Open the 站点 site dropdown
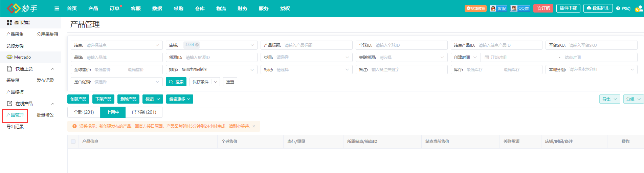This screenshot has height=173, width=644. [x=116, y=45]
